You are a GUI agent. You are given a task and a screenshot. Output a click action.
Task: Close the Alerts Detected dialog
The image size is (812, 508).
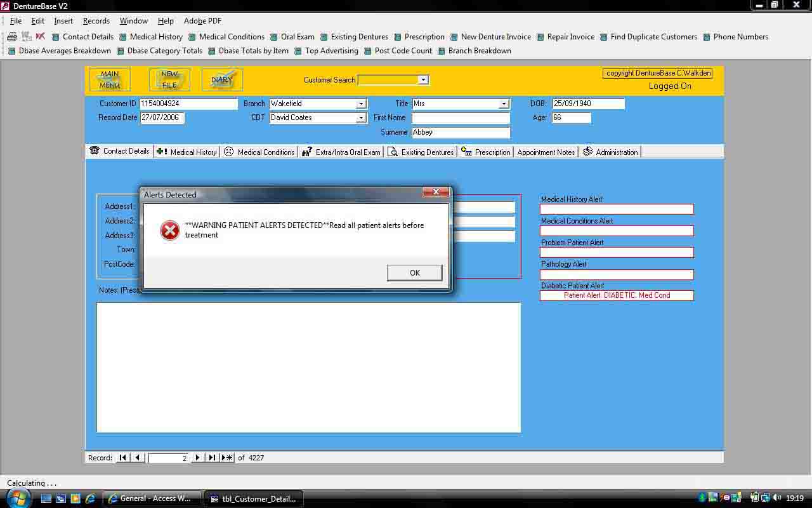436,192
